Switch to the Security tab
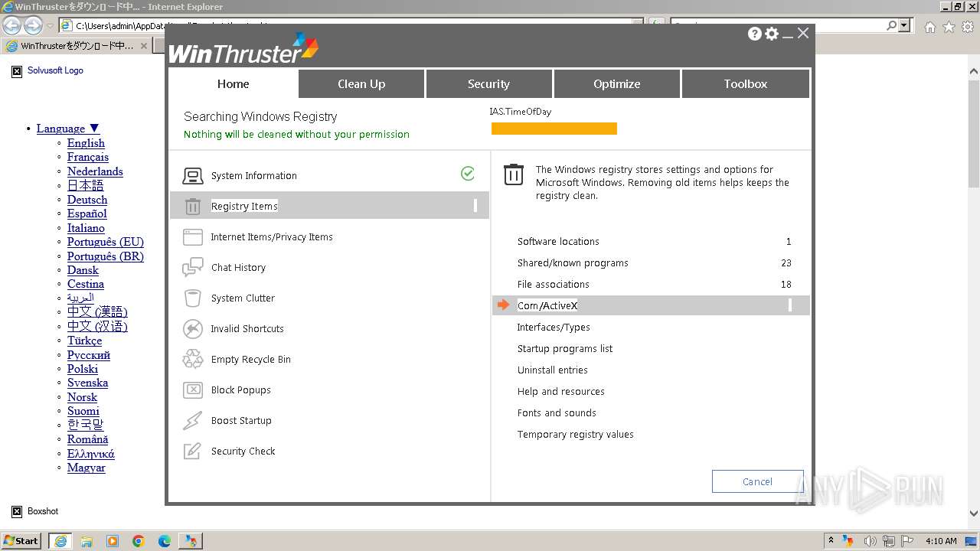The width and height of the screenshot is (980, 551). (488, 84)
